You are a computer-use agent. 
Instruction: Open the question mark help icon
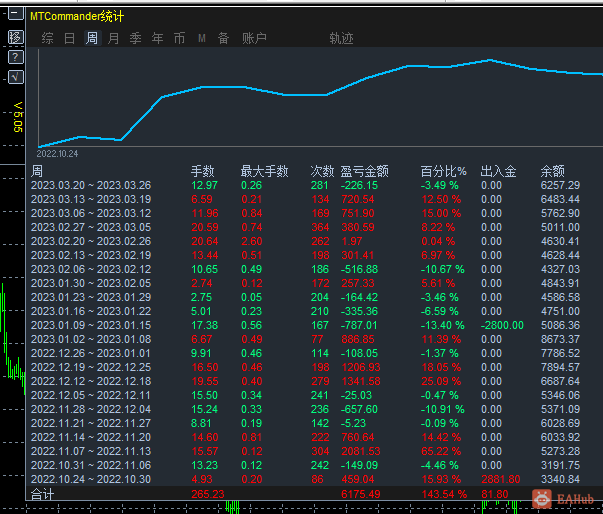15,57
